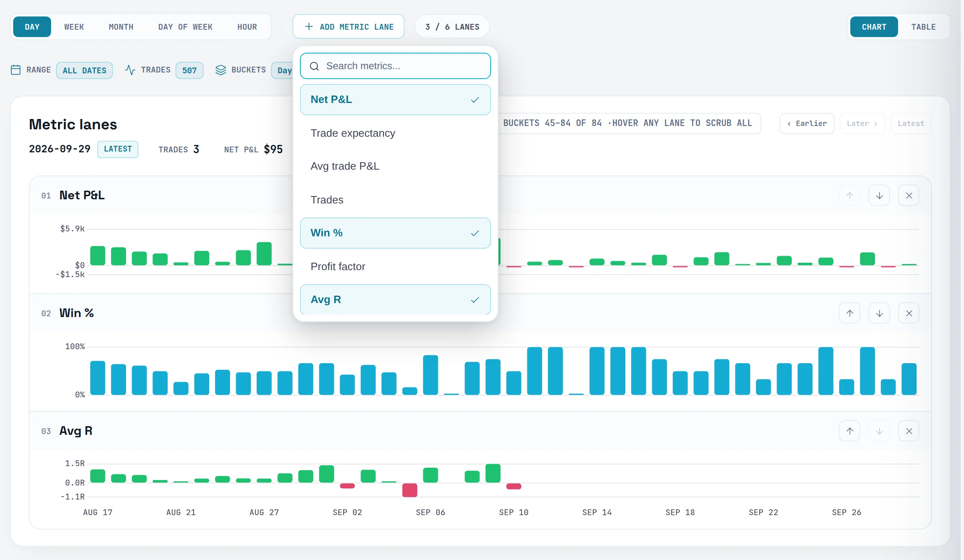Move Net P&L lane down
The width and height of the screenshot is (964, 560).
(879, 196)
